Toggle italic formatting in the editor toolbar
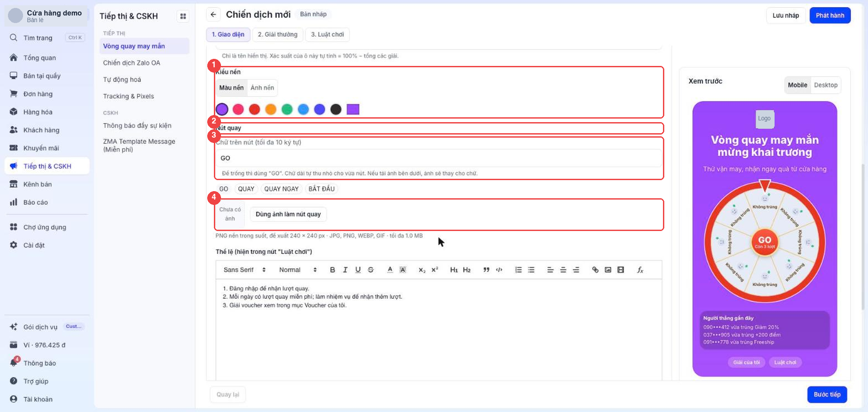868x412 pixels. click(x=345, y=270)
